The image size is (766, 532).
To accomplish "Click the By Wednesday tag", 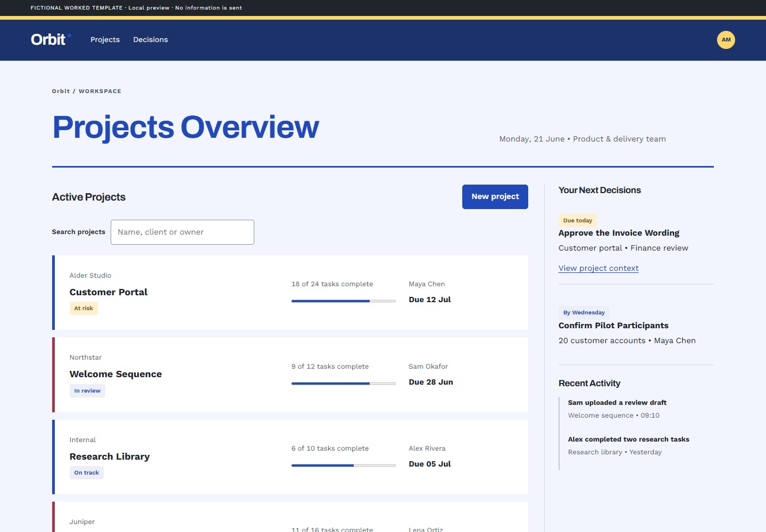I will (584, 313).
